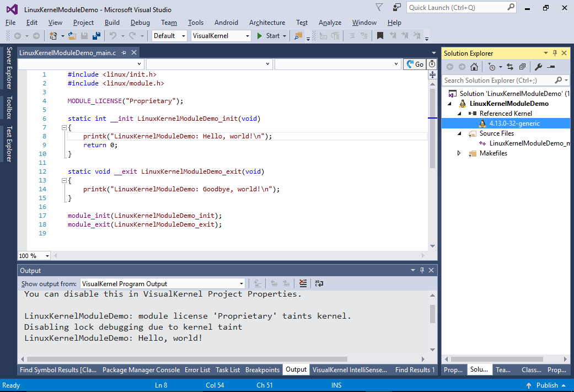Click the editor navigation timer icon beside Go

click(x=432, y=64)
